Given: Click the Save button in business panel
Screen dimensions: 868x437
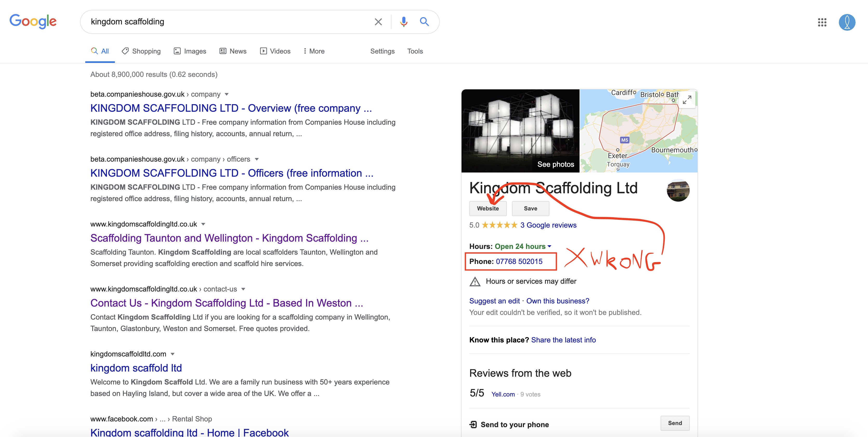Looking at the screenshot, I should [x=530, y=209].
